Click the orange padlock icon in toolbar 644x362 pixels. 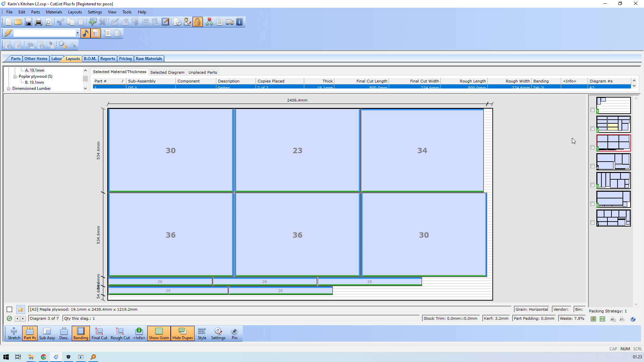click(198, 22)
